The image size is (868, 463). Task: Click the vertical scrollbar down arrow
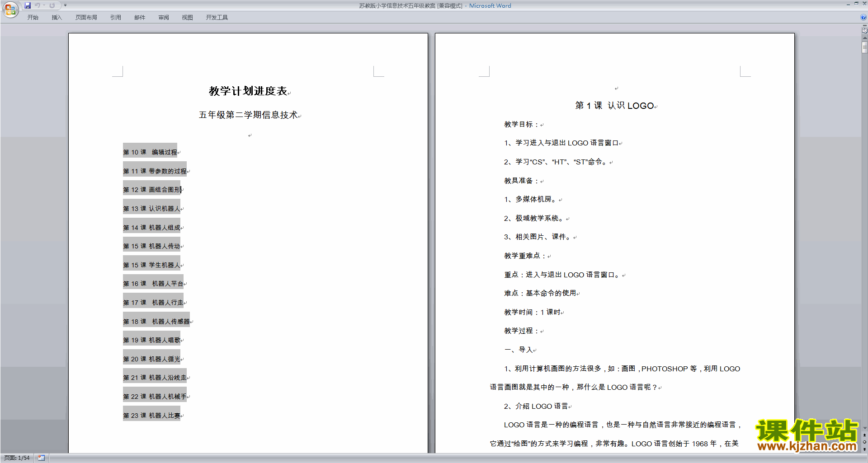(x=865, y=428)
